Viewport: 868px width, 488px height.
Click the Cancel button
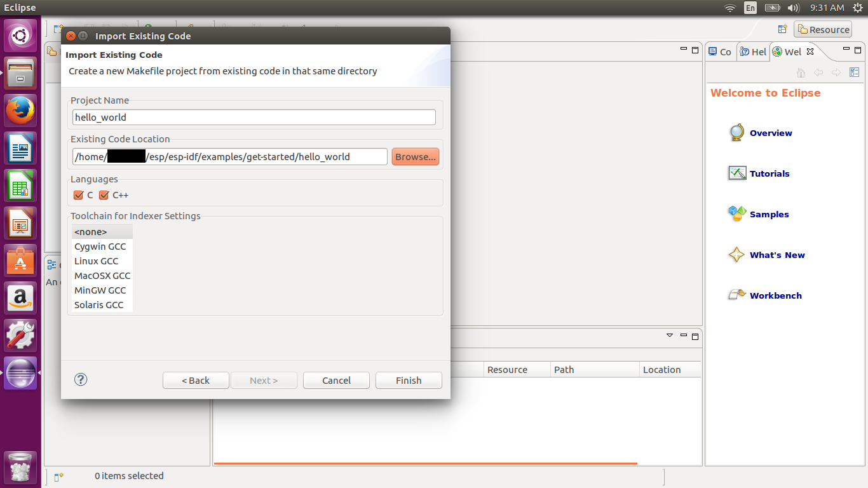(x=336, y=380)
